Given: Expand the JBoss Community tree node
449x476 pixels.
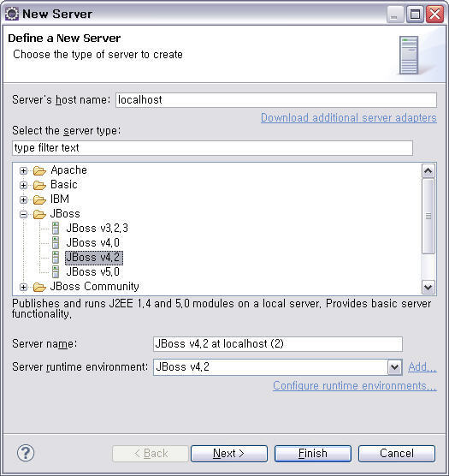Looking at the screenshot, I should point(23,287).
